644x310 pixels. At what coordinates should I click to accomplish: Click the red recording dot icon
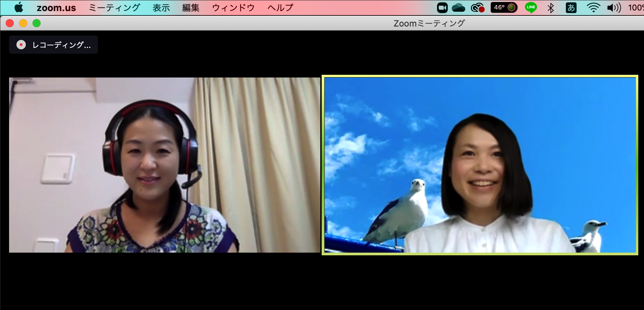coord(21,45)
